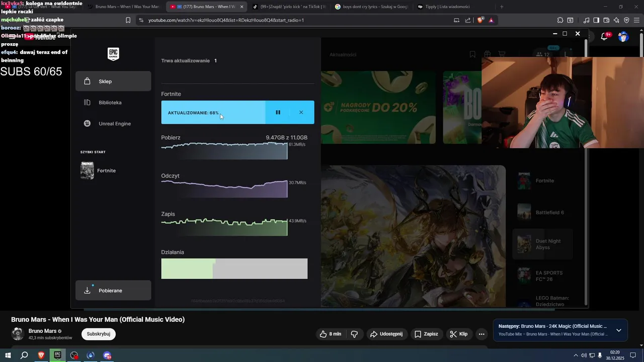
Task: Open Brave Leo AI icon
Action: [x=616, y=20]
